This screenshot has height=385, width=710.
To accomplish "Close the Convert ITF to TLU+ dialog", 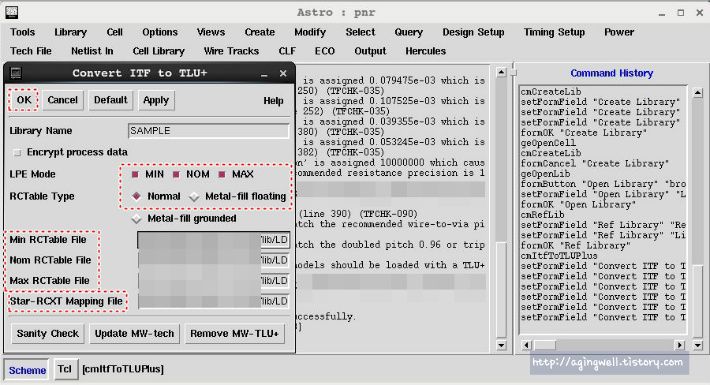I will (283, 73).
